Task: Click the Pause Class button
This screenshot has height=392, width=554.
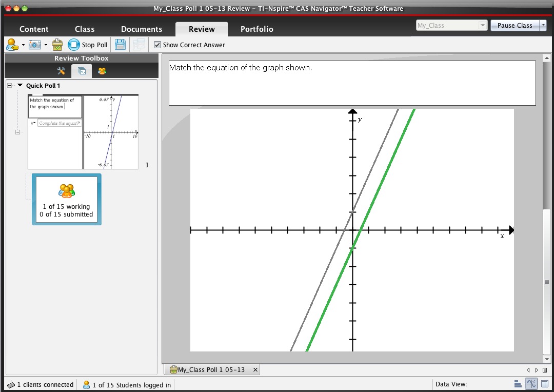Action: tap(515, 26)
